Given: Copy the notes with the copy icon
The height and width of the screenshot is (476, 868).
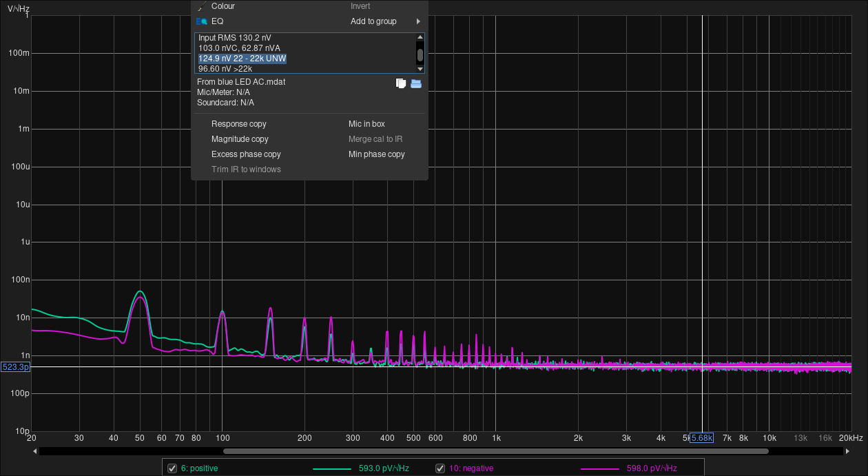Looking at the screenshot, I should (401, 83).
